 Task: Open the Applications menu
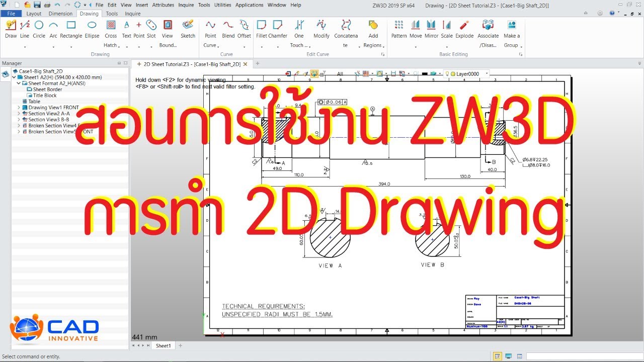pyautogui.click(x=249, y=5)
